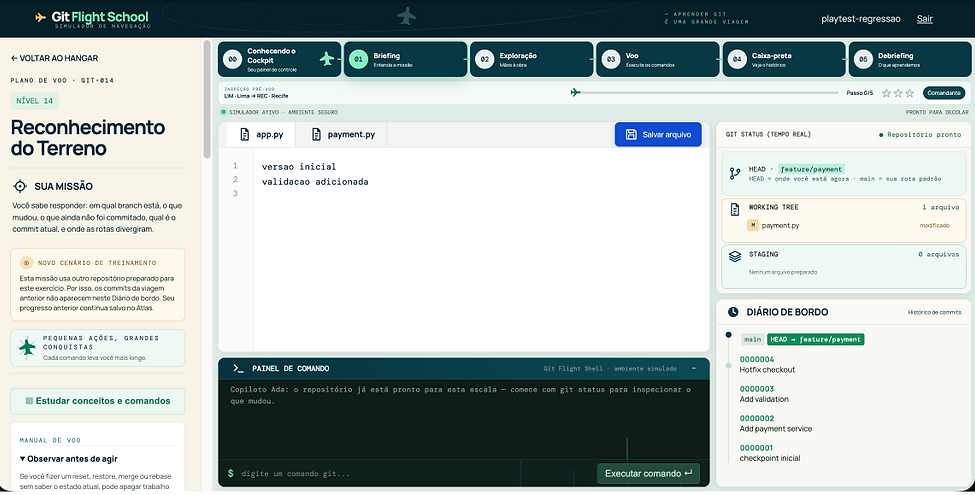Switch to the app.py file tab
Viewport: 975px width, 495px height.
pos(261,134)
